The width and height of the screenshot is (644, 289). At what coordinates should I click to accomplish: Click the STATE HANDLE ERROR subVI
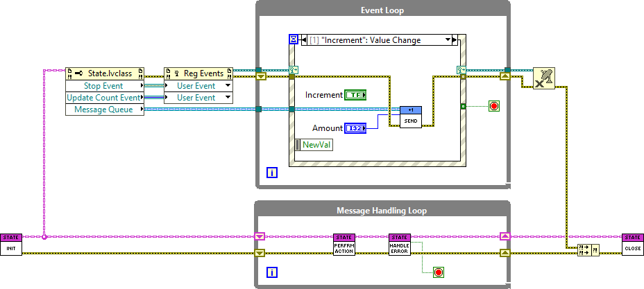pos(400,245)
